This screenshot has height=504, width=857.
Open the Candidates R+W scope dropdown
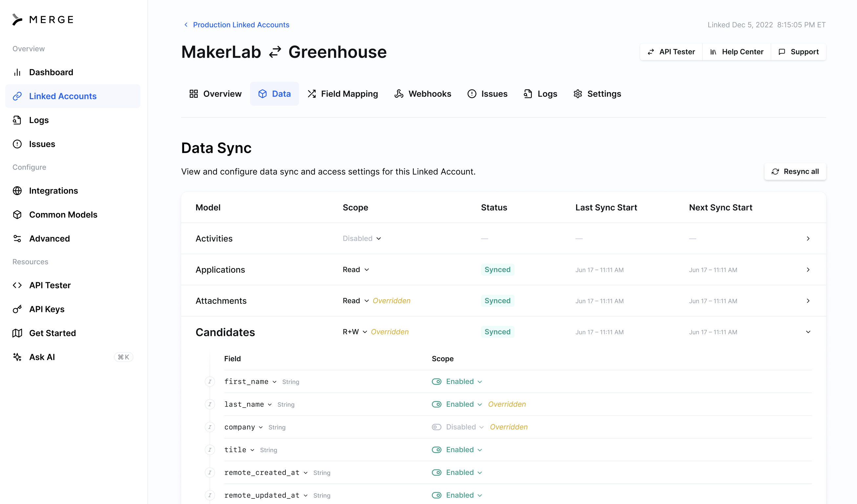click(x=354, y=332)
